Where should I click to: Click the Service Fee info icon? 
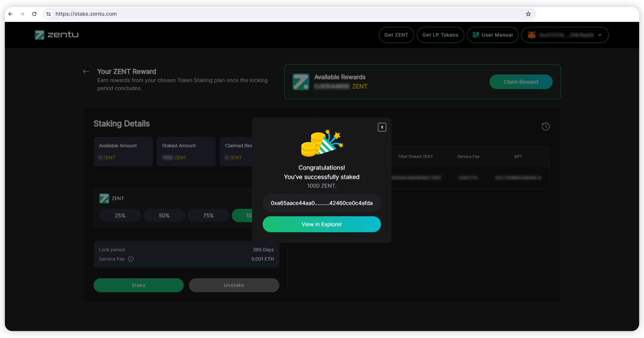(131, 259)
